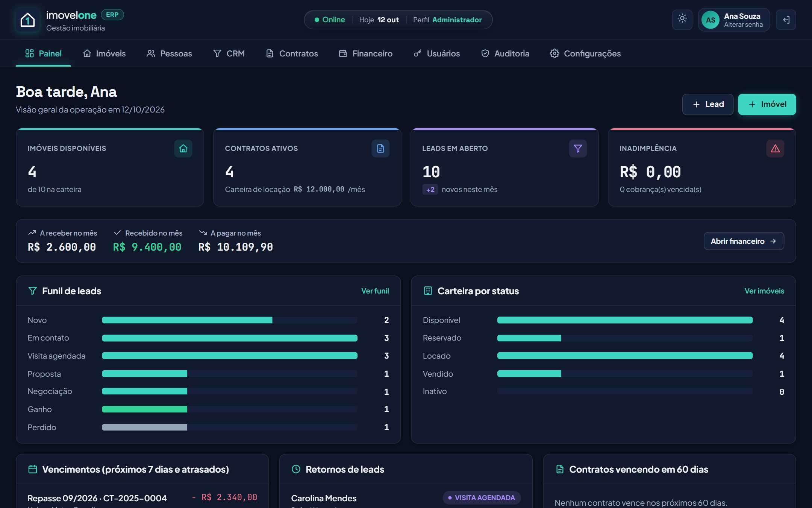Click the Perdido gray funnel bar
Screen dimensions: 812x508
click(145, 427)
